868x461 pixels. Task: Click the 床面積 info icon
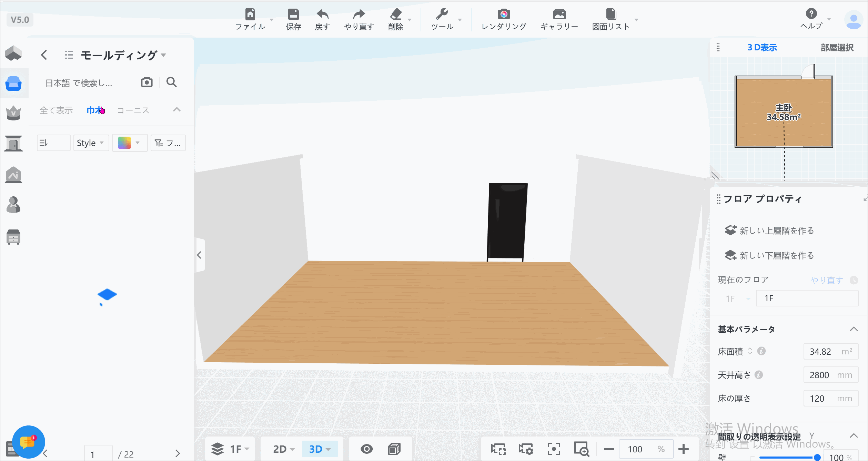click(761, 351)
